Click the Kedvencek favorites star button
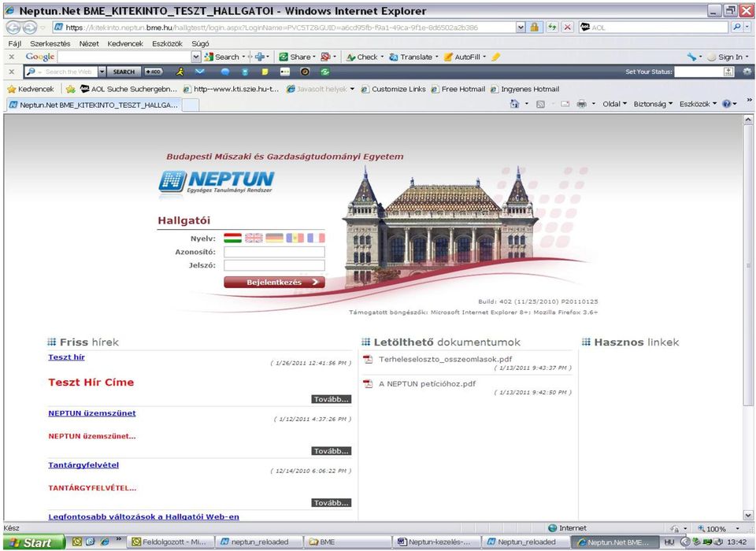Screen dimensions: 756x551 pyautogui.click(x=31, y=89)
